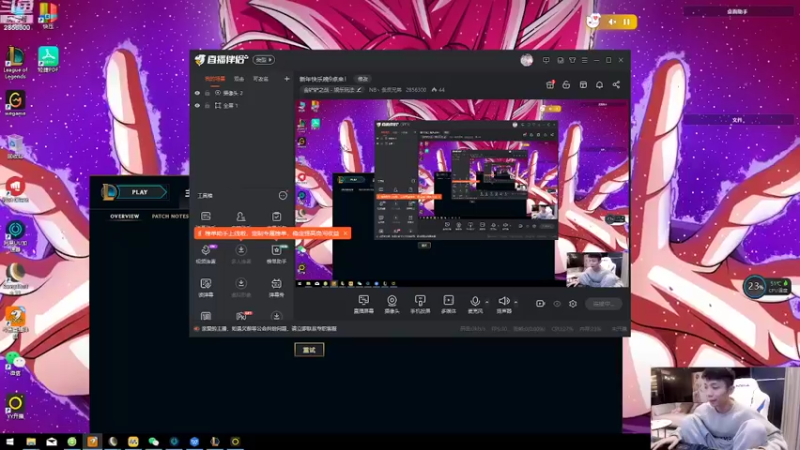Add a phone screen-cast source
The width and height of the screenshot is (800, 450).
pyautogui.click(x=420, y=304)
